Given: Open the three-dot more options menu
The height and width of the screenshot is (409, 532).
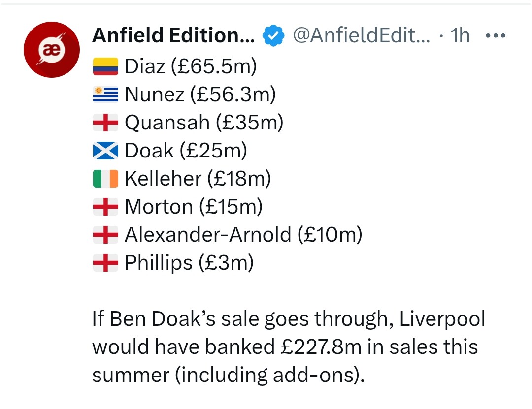Looking at the screenshot, I should pyautogui.click(x=495, y=36).
